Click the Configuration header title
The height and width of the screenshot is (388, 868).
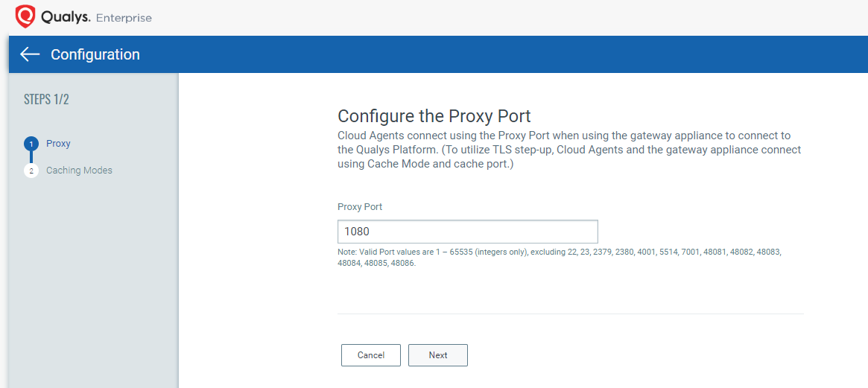tap(95, 54)
